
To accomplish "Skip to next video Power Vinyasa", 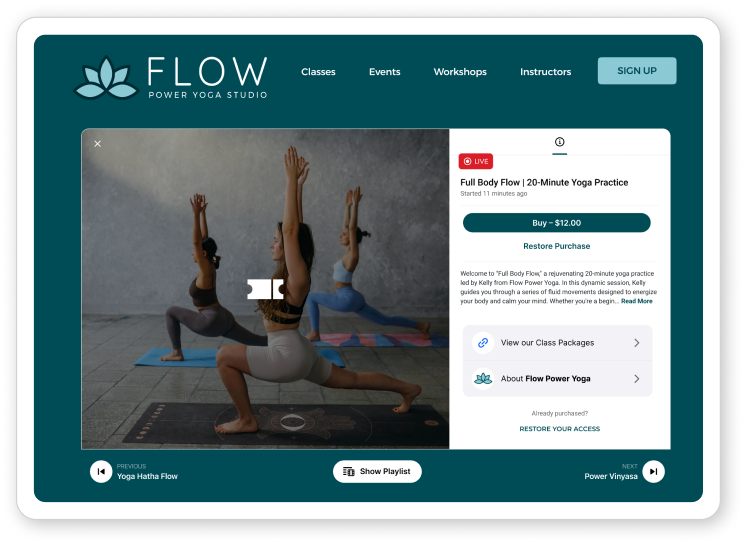I will 654,471.
